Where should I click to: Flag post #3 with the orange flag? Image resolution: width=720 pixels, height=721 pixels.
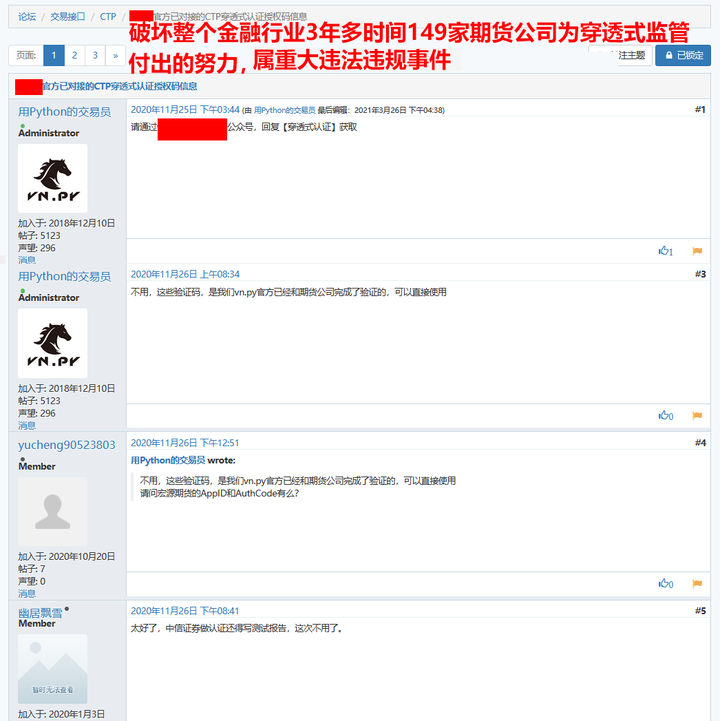(x=697, y=416)
